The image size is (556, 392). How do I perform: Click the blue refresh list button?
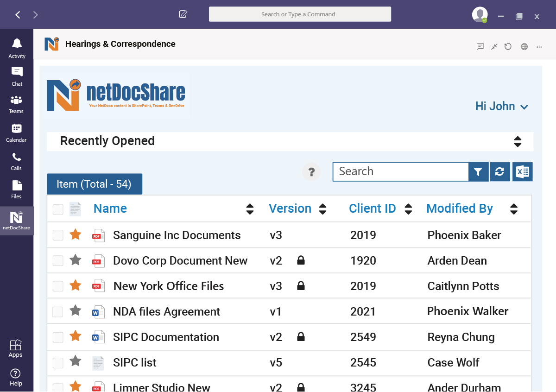click(x=500, y=172)
